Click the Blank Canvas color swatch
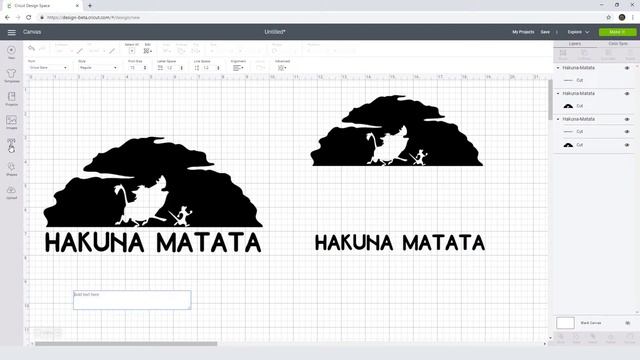The image size is (640, 360). (x=565, y=323)
